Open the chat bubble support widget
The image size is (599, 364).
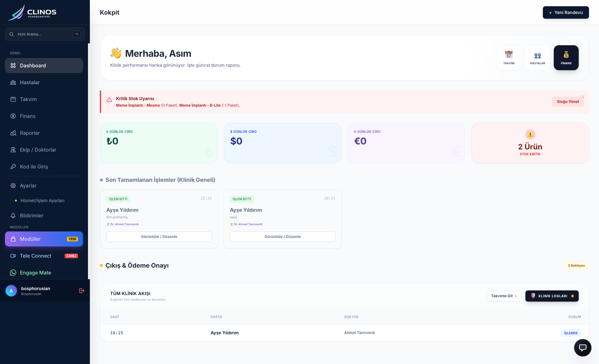point(582,347)
